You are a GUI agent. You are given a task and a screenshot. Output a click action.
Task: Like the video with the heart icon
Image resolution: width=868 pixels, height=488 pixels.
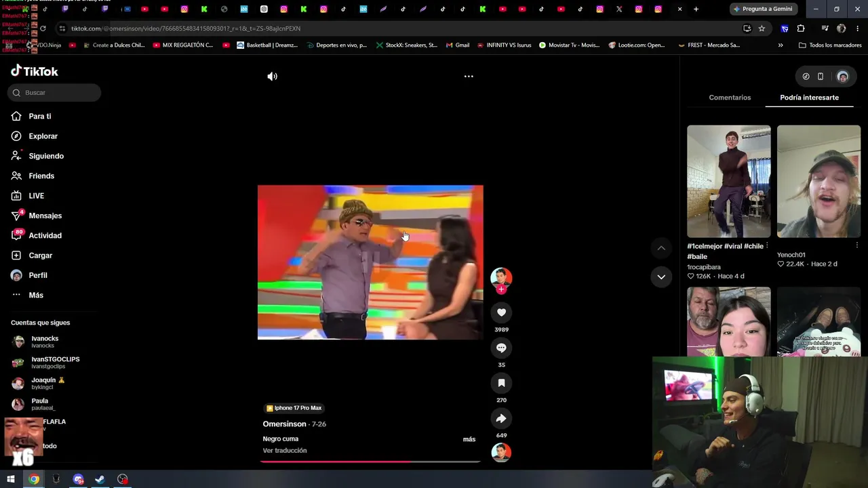[x=501, y=312]
